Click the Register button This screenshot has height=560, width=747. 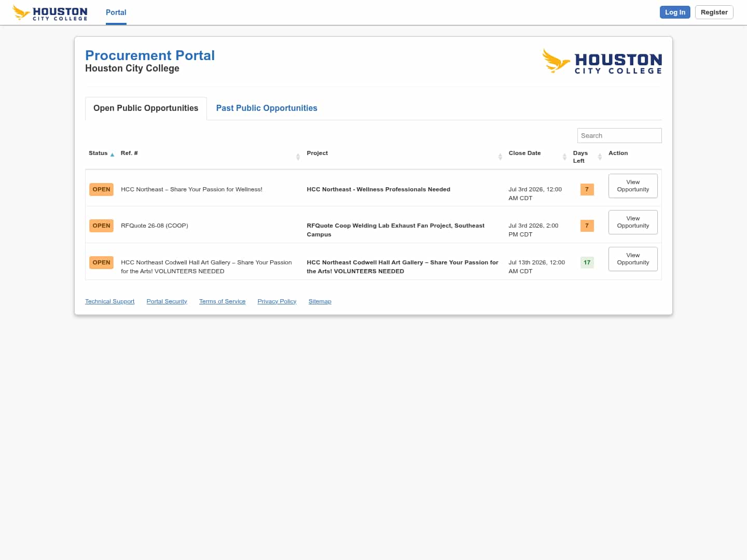pos(714,12)
